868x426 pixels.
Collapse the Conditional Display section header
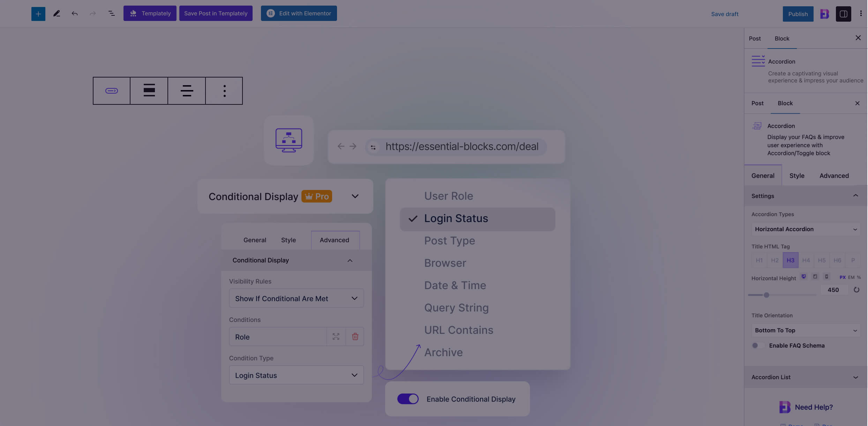click(297, 260)
